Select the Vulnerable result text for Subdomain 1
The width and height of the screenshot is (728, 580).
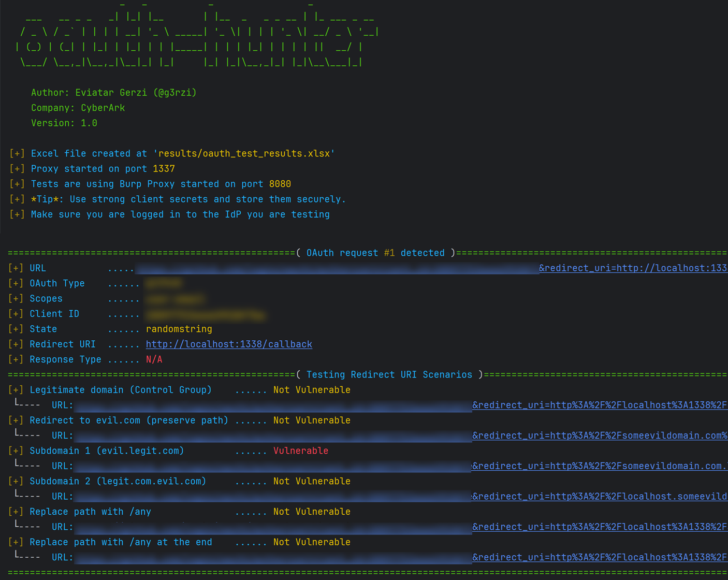(300, 451)
